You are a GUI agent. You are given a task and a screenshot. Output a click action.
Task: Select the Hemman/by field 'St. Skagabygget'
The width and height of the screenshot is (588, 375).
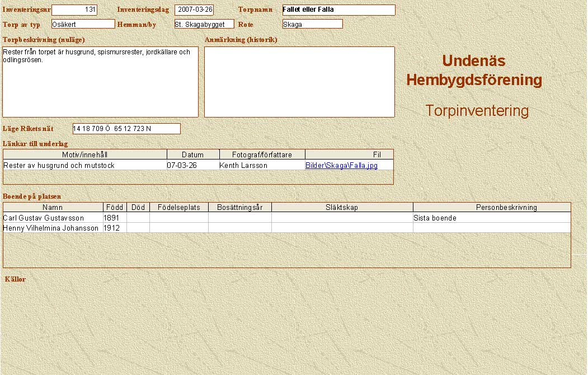(204, 24)
